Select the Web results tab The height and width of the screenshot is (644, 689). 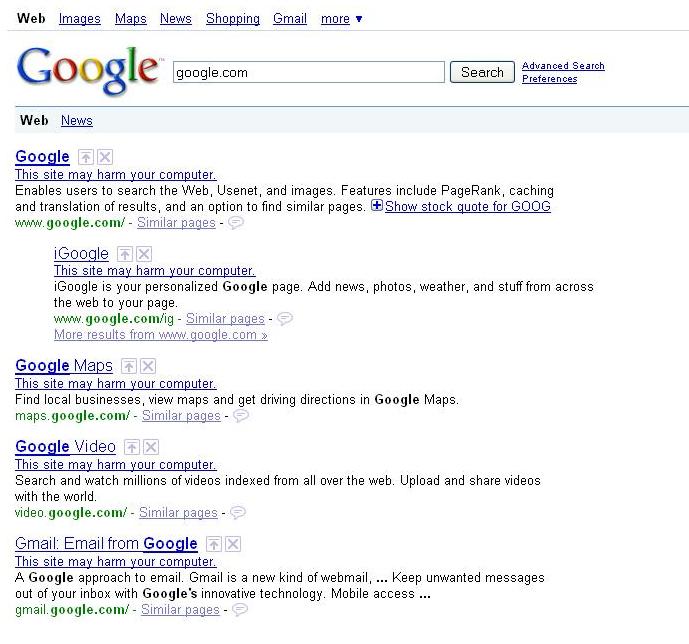[34, 120]
